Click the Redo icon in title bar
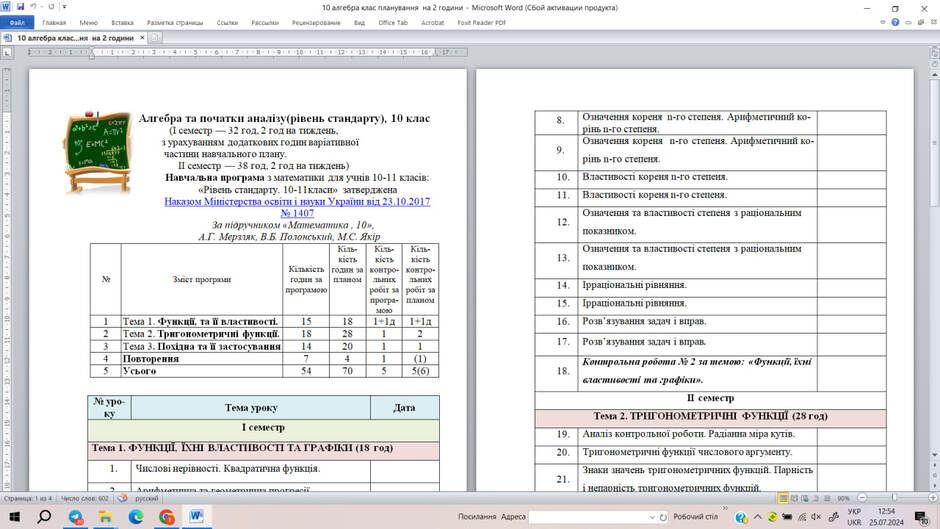940x529 pixels. 52,7
